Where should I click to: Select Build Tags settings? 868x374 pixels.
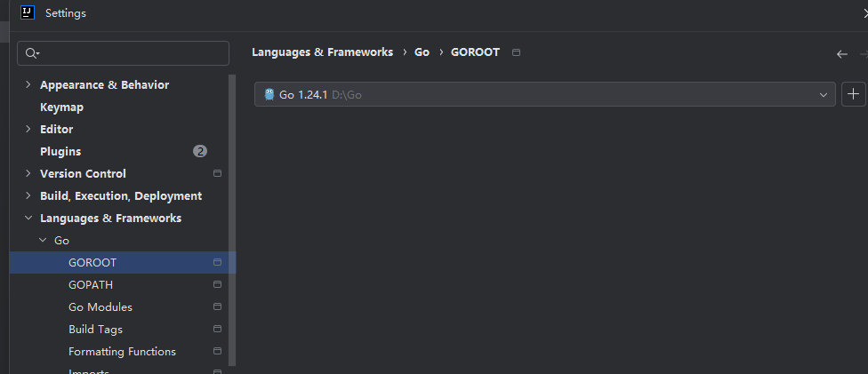95,329
